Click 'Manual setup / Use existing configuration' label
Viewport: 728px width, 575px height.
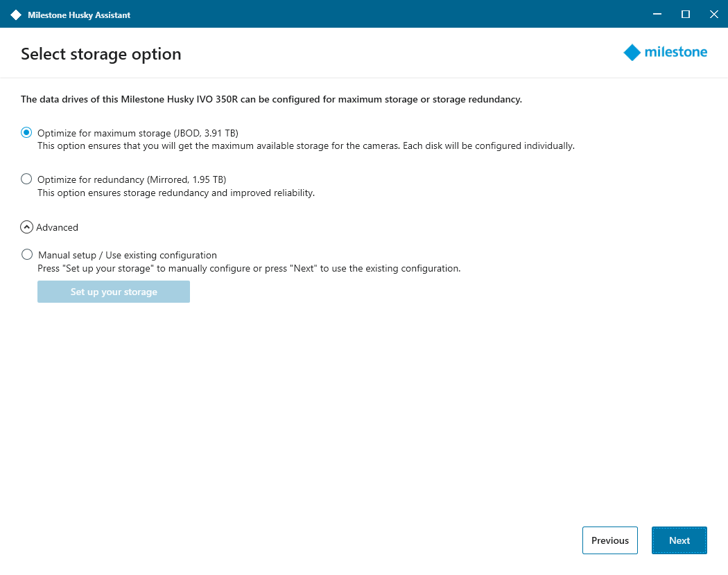(128, 255)
